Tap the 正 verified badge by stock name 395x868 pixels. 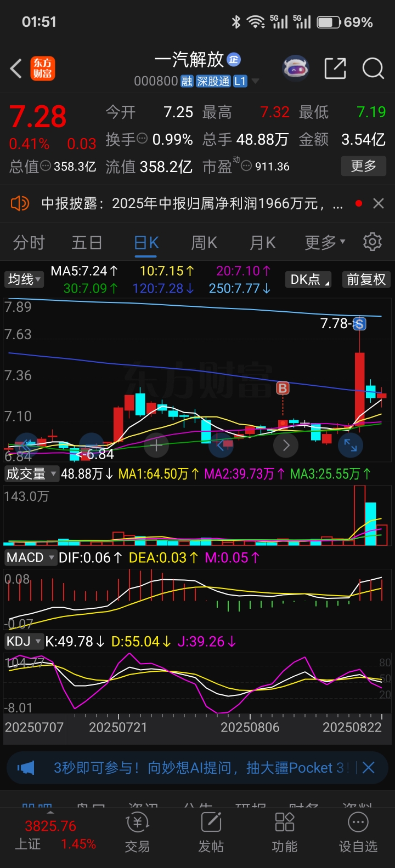(234, 59)
